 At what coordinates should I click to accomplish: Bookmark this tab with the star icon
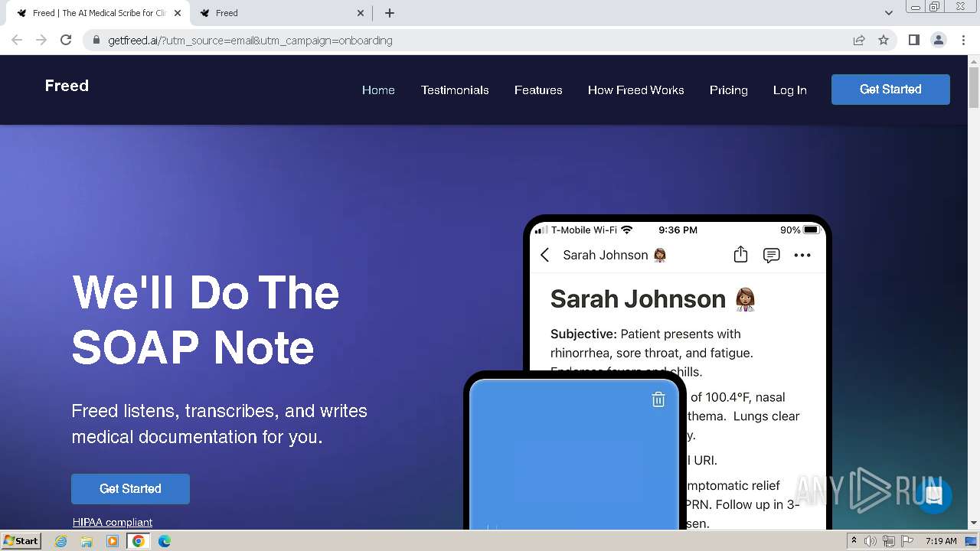pos(884,41)
